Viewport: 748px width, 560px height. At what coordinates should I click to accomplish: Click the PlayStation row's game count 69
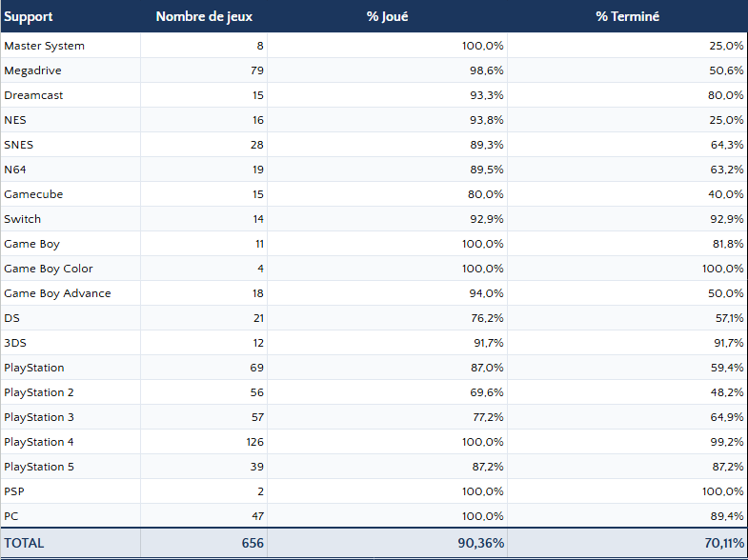click(x=257, y=368)
